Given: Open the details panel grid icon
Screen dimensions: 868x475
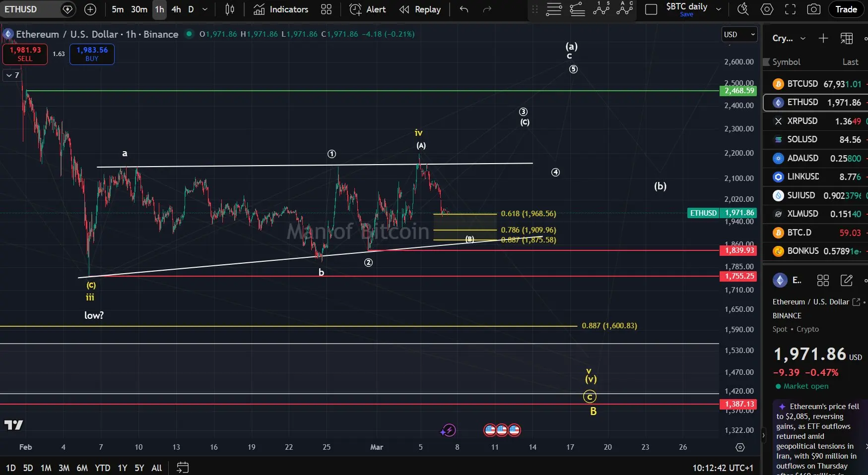Looking at the screenshot, I should (x=823, y=281).
